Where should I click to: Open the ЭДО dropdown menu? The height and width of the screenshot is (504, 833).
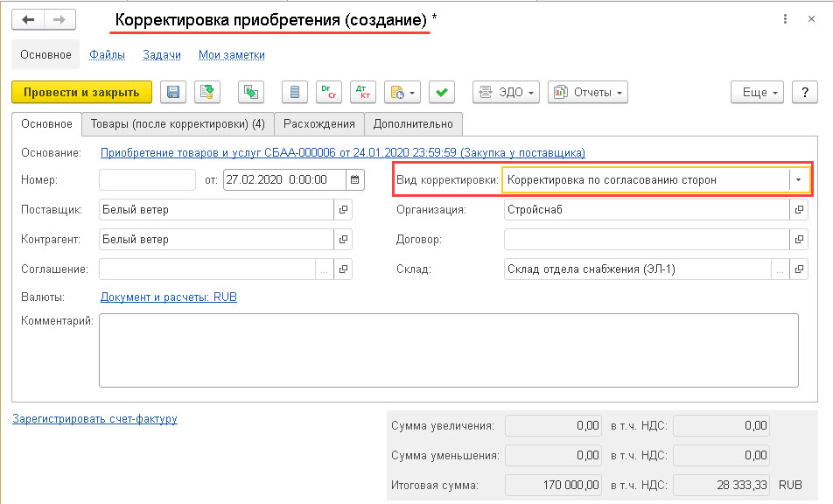tap(507, 93)
